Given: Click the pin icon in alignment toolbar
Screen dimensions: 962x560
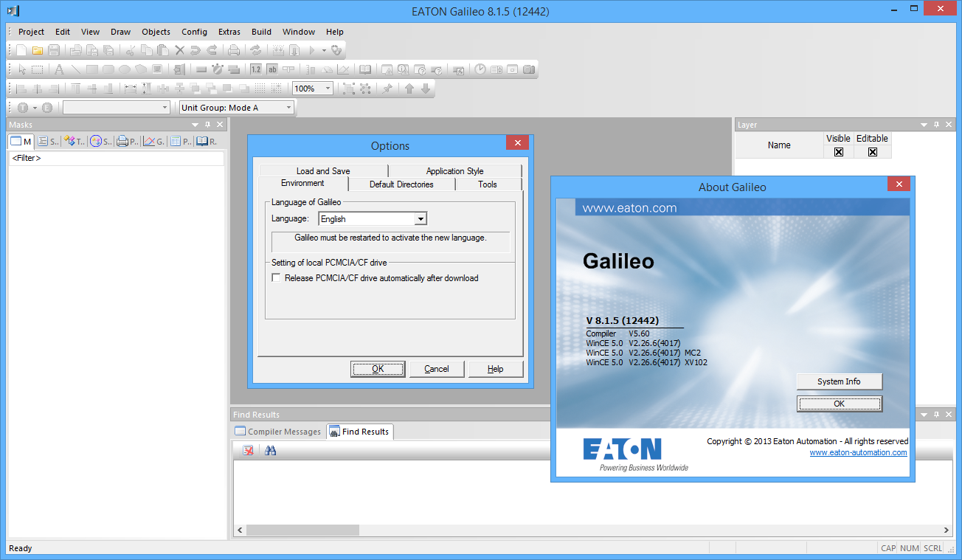Looking at the screenshot, I should coord(387,89).
